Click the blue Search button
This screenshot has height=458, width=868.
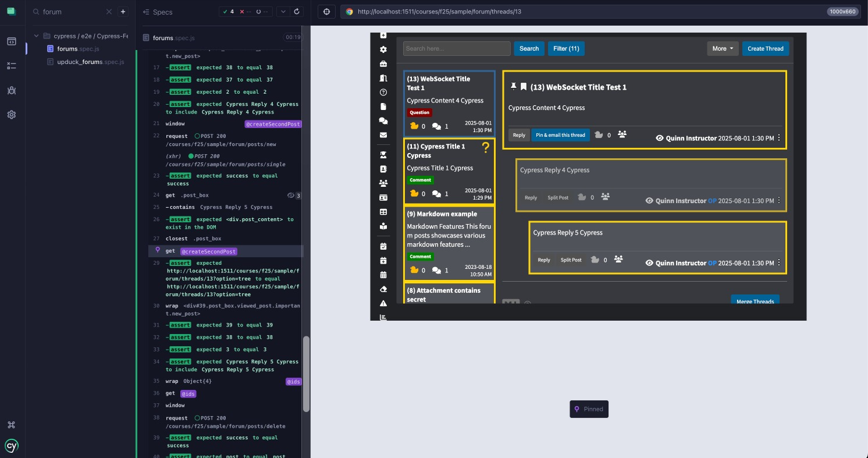pyautogui.click(x=529, y=48)
